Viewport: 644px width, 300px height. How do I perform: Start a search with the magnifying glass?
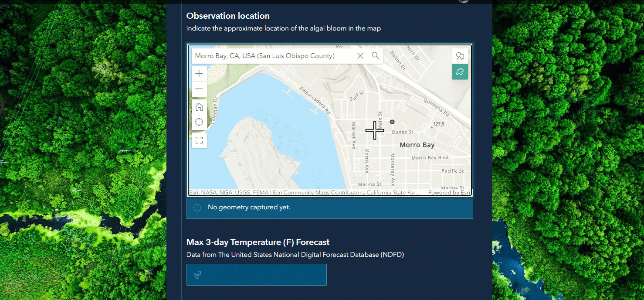(x=375, y=56)
